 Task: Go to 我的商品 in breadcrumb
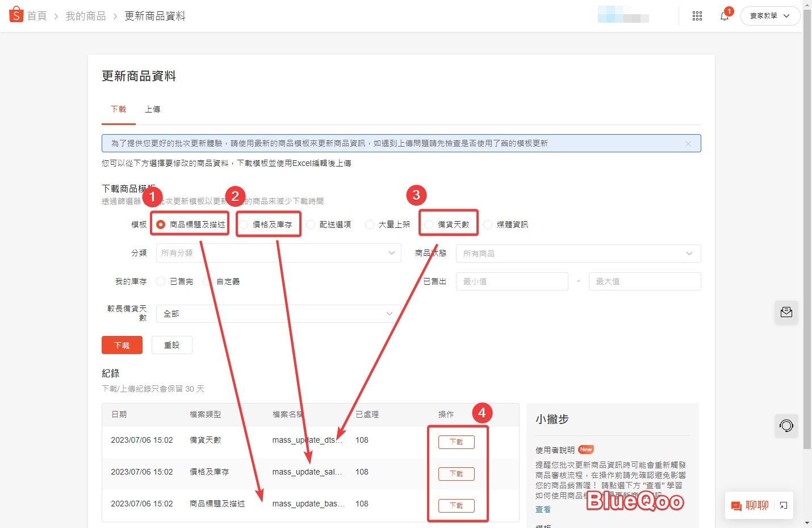click(86, 16)
